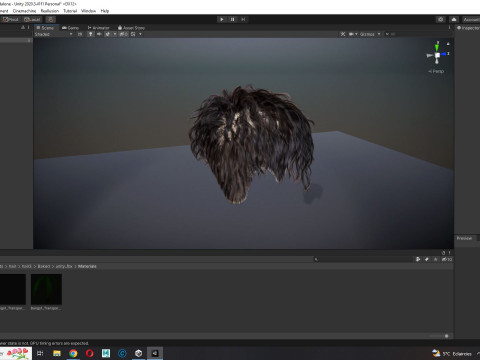Click the 'Baked' breadcrumb folder
Screen dimensions: 480x360
point(44,266)
